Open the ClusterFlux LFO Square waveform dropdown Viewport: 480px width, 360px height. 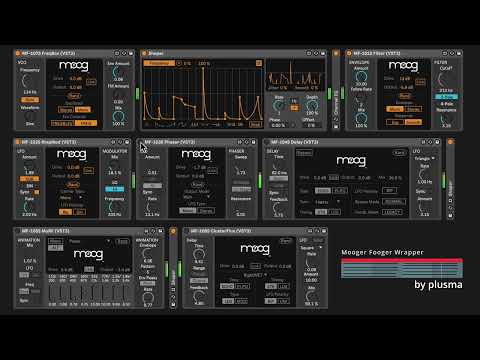(x=311, y=248)
